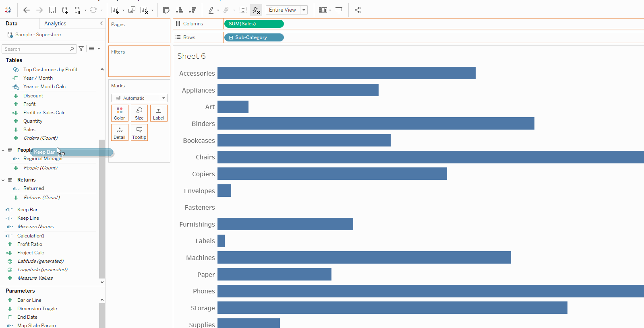Select the Profit Ratio field
644x328 pixels.
[30, 244]
